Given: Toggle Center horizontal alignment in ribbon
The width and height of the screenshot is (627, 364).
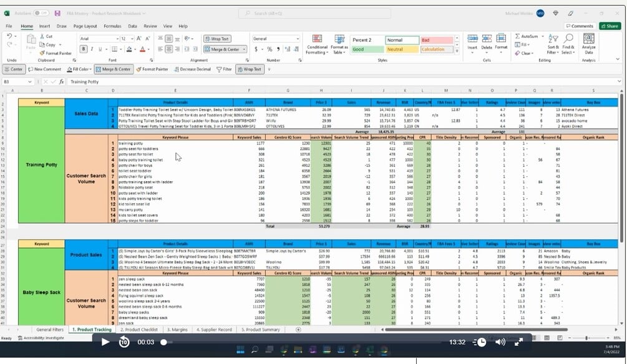Looking at the screenshot, I should (168, 49).
